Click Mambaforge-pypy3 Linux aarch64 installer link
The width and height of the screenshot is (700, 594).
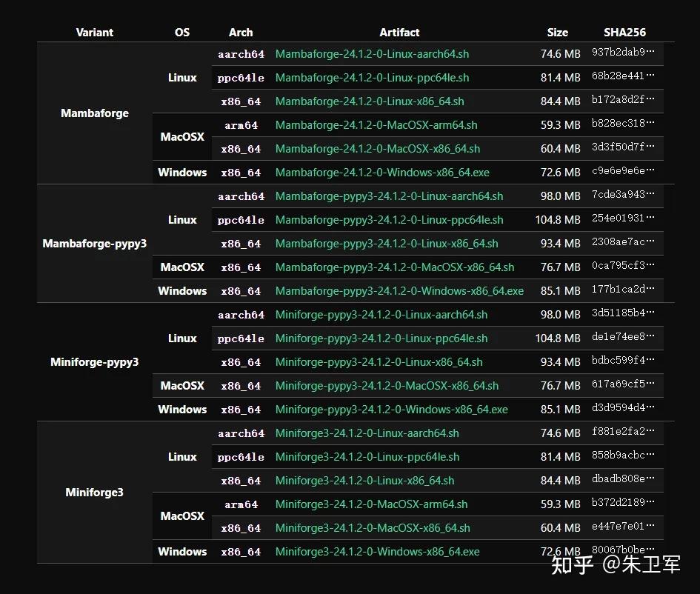pos(389,196)
